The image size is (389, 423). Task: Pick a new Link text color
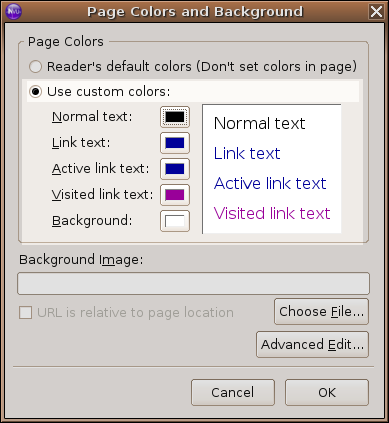(175, 143)
